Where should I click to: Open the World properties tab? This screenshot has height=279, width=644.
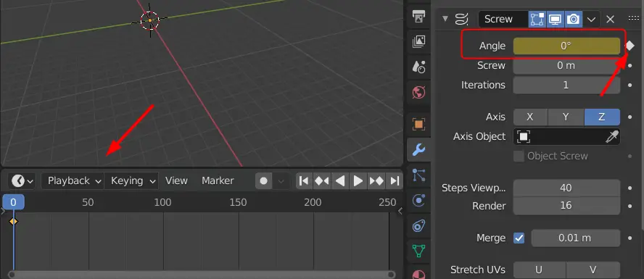click(418, 92)
